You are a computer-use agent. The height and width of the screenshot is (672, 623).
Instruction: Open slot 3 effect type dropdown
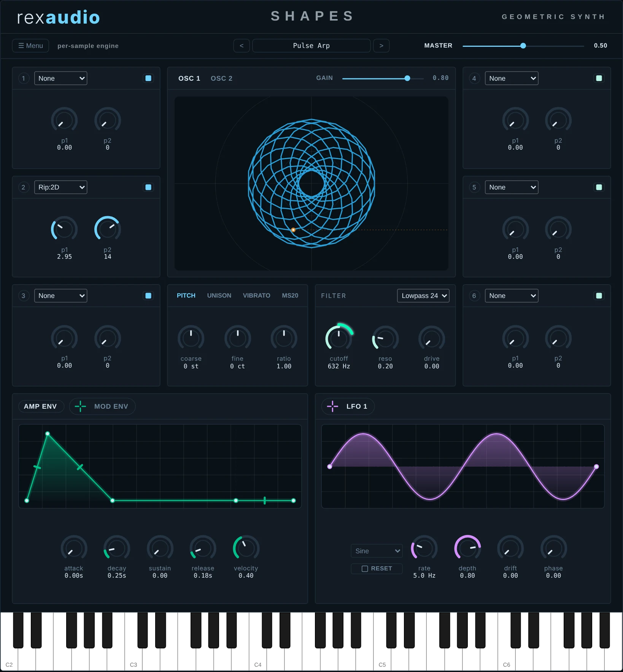61,296
